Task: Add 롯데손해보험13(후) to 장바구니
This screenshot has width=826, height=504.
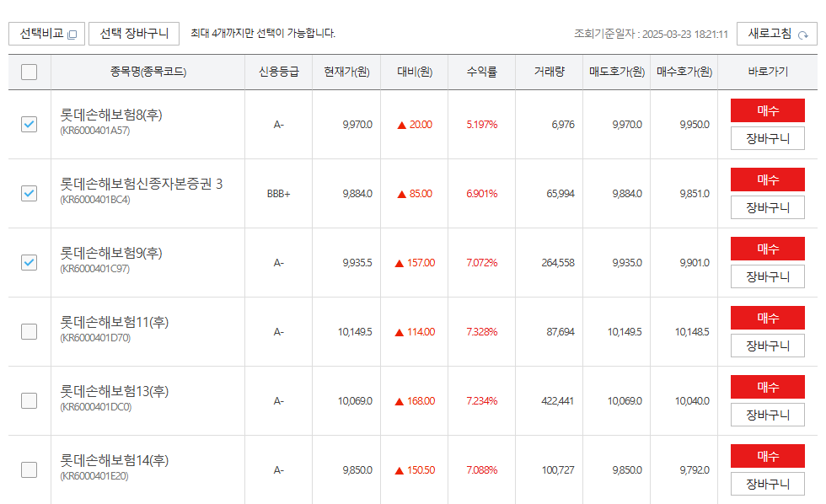Action: pyautogui.click(x=768, y=415)
